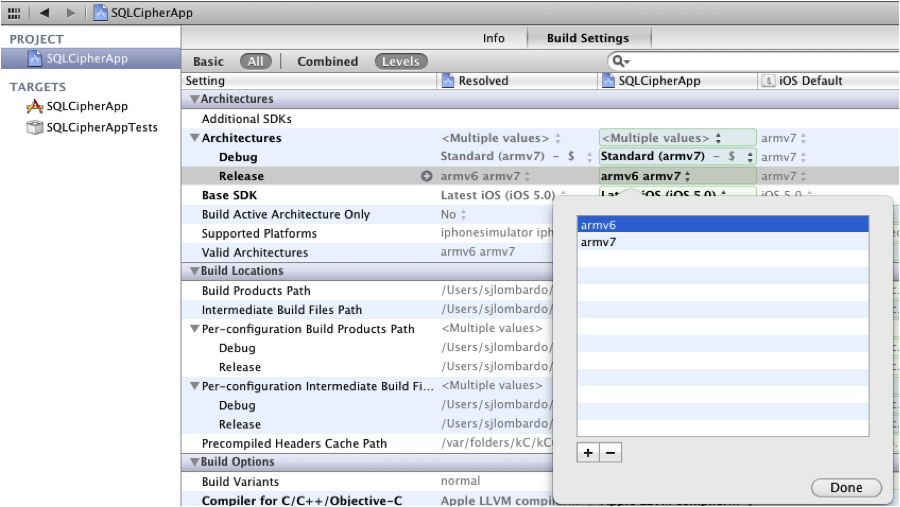900x507 pixels.
Task: Select the Build Products Path setting
Action: [256, 291]
